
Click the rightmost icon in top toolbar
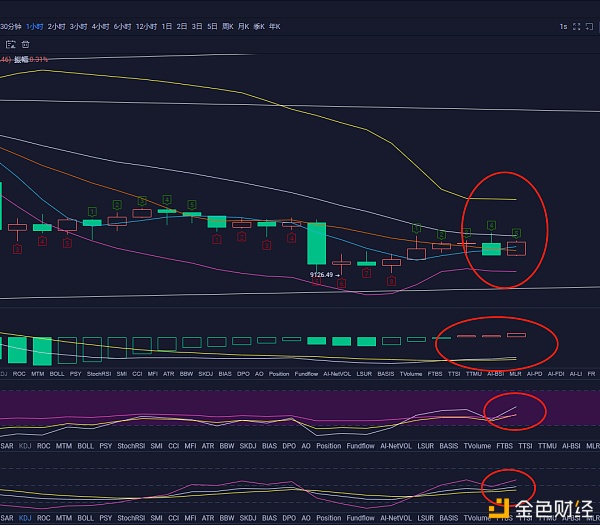(589, 26)
